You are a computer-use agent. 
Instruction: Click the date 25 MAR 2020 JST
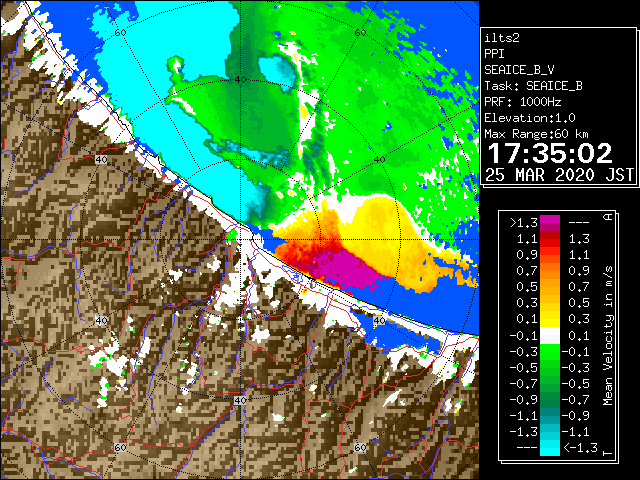click(x=559, y=175)
